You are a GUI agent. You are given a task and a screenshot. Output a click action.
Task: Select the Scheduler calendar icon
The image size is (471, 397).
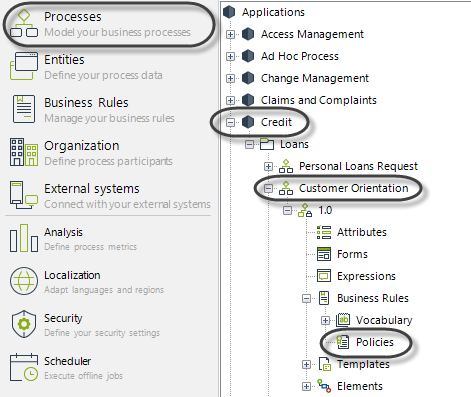24,367
